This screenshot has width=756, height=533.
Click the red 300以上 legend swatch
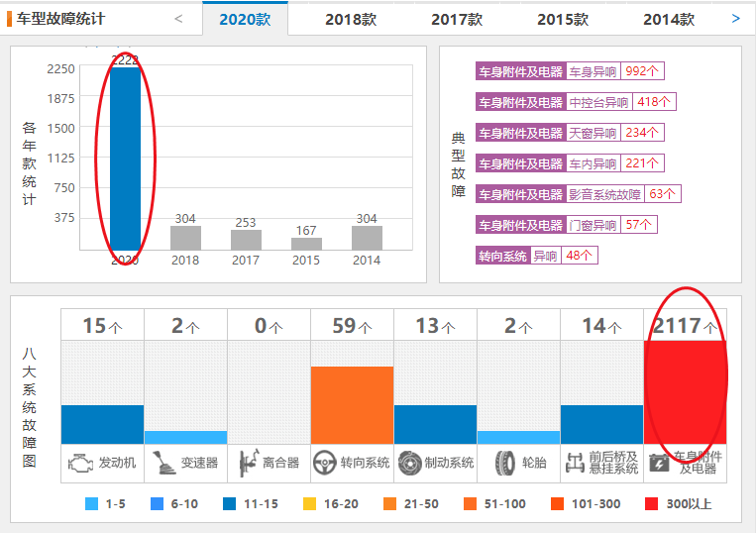coord(651,503)
